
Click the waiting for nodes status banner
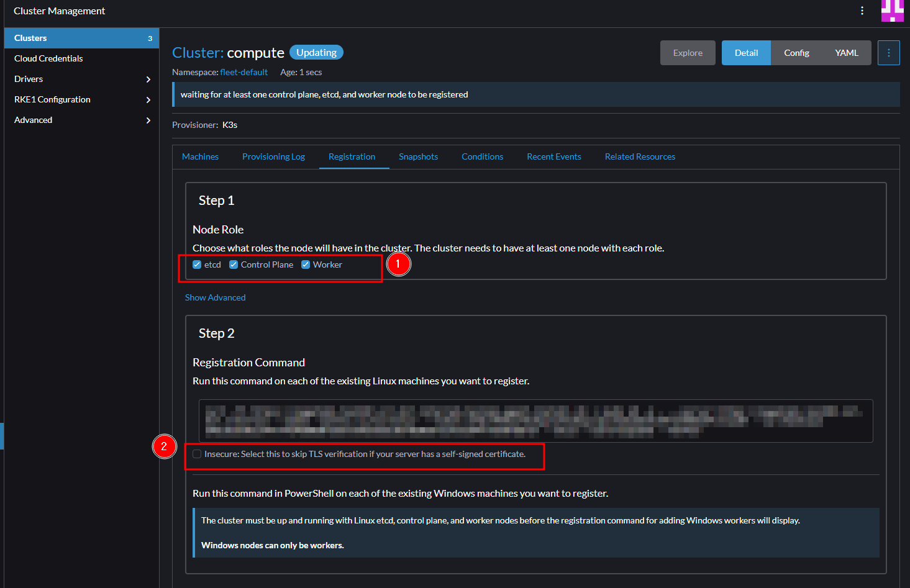click(536, 94)
